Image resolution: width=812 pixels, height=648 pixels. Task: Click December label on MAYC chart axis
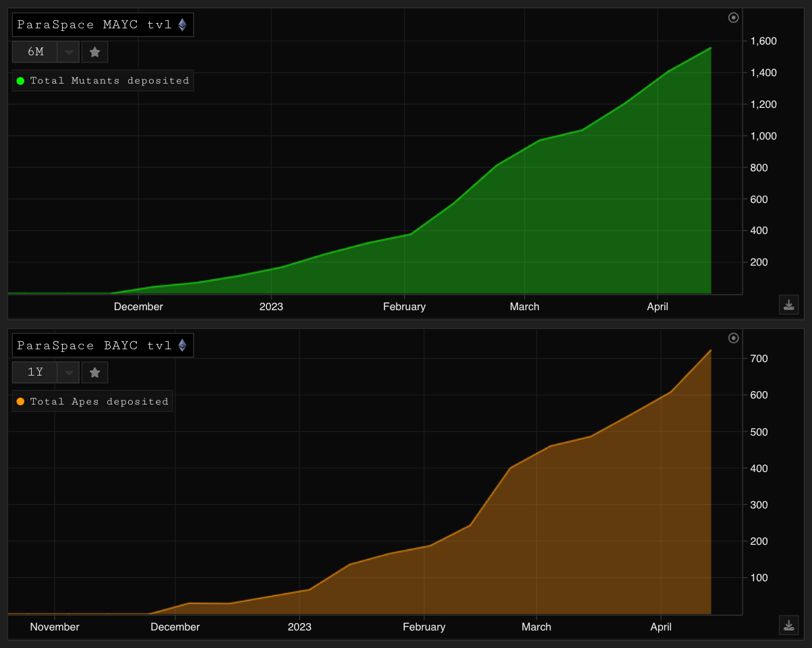tap(138, 307)
